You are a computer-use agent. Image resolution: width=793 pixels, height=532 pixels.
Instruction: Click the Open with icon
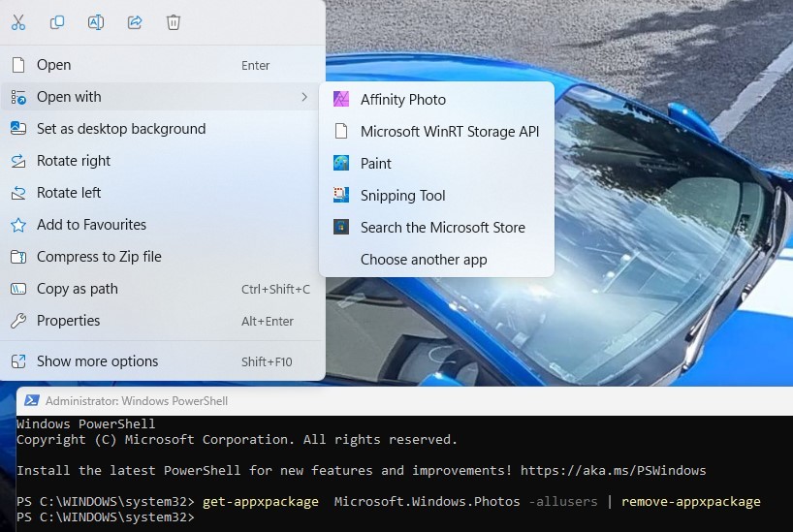pyautogui.click(x=18, y=97)
